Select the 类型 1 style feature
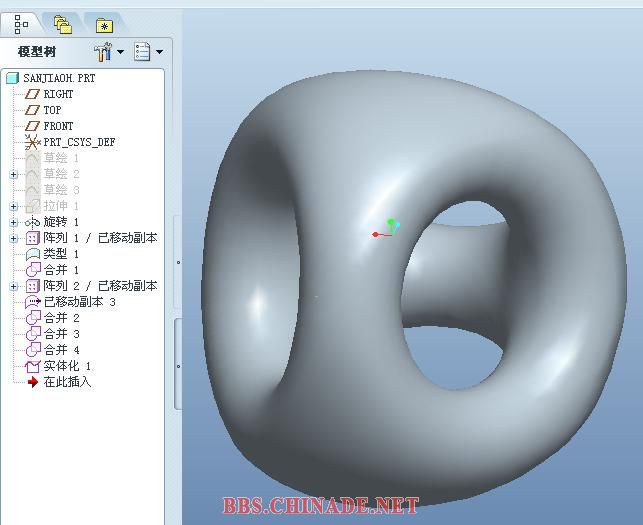The width and height of the screenshot is (643, 525). click(x=61, y=254)
